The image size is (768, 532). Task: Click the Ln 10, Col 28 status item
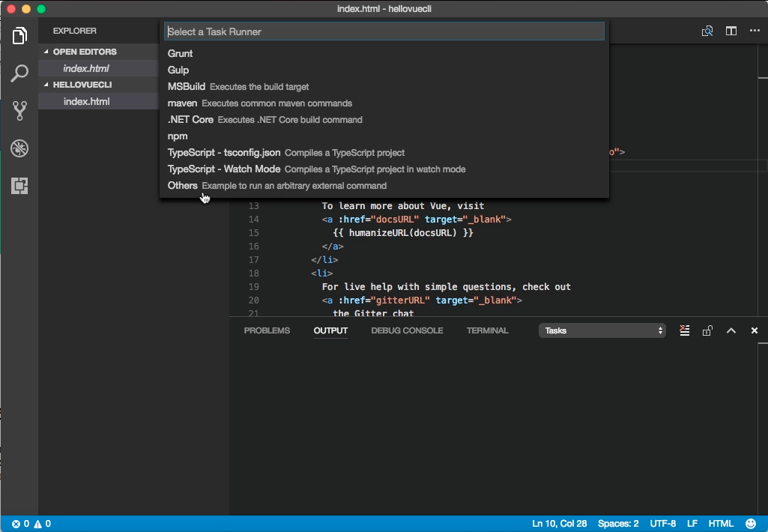coord(560,524)
